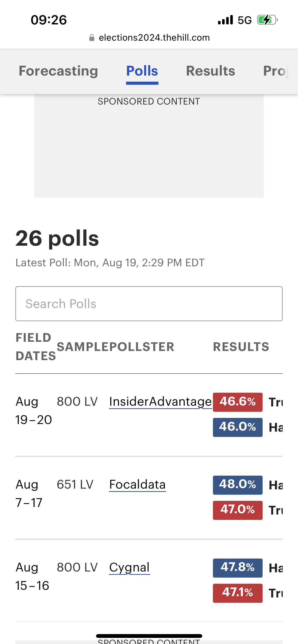298x644 pixels.
Task: Select the Polls tab
Action: (142, 71)
